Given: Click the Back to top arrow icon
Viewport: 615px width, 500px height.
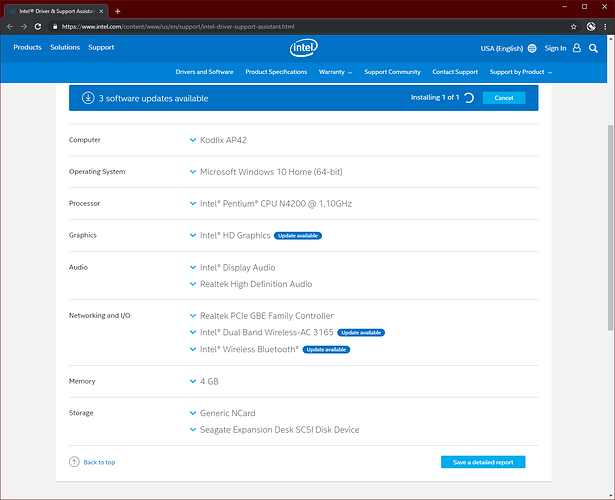Looking at the screenshot, I should (x=74, y=462).
